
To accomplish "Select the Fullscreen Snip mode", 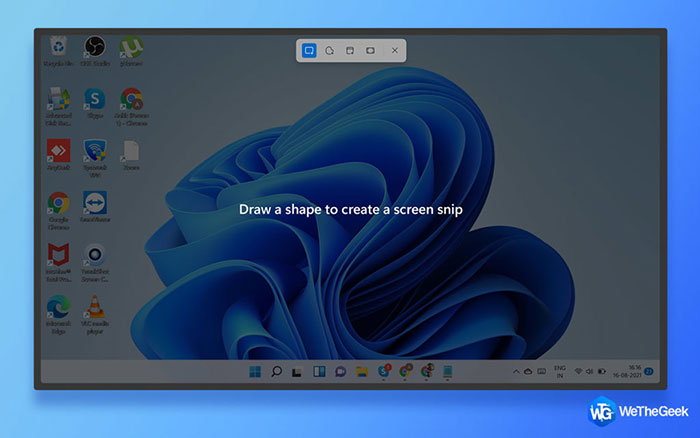I will [x=370, y=50].
